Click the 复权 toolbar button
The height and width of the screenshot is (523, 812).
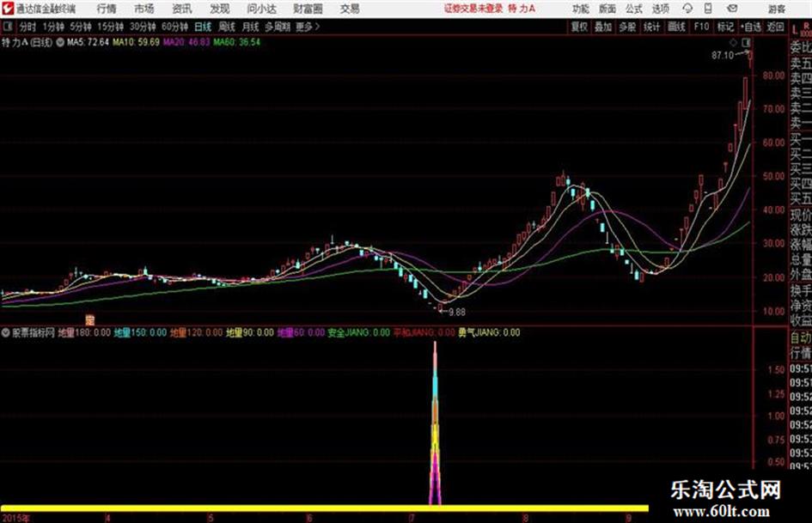pyautogui.click(x=579, y=27)
